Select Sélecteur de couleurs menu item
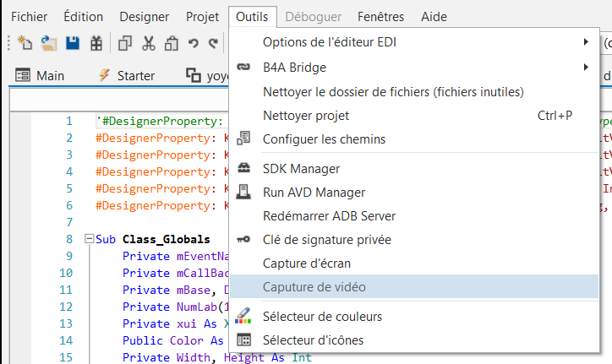Image resolution: width=612 pixels, height=364 pixels. [322, 317]
